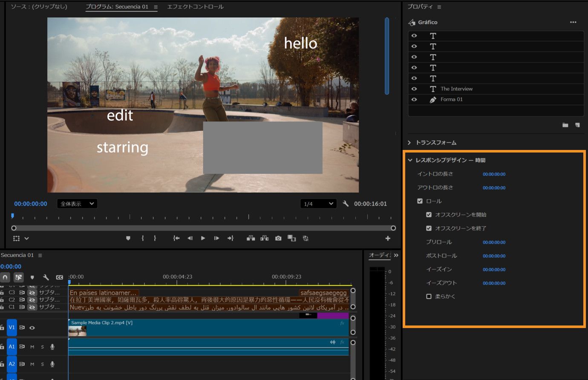The height and width of the screenshot is (380, 588).
Task: Expand the トランスフォーム section
Action: pyautogui.click(x=409, y=143)
